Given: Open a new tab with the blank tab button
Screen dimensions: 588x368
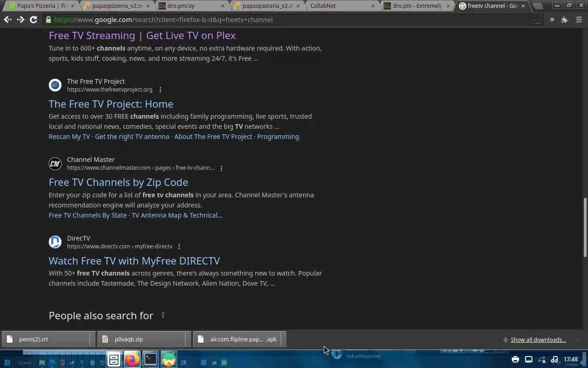Looking at the screenshot, I should click(x=537, y=6).
